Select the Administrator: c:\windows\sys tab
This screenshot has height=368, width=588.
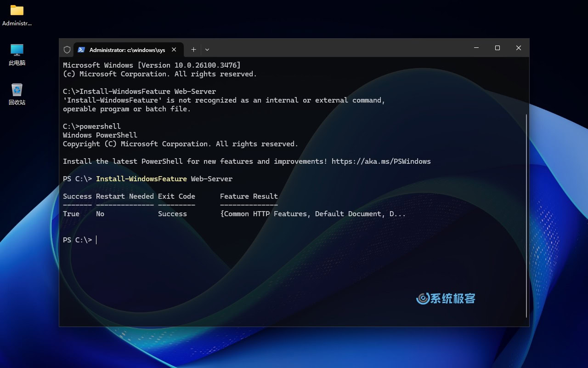pos(128,50)
